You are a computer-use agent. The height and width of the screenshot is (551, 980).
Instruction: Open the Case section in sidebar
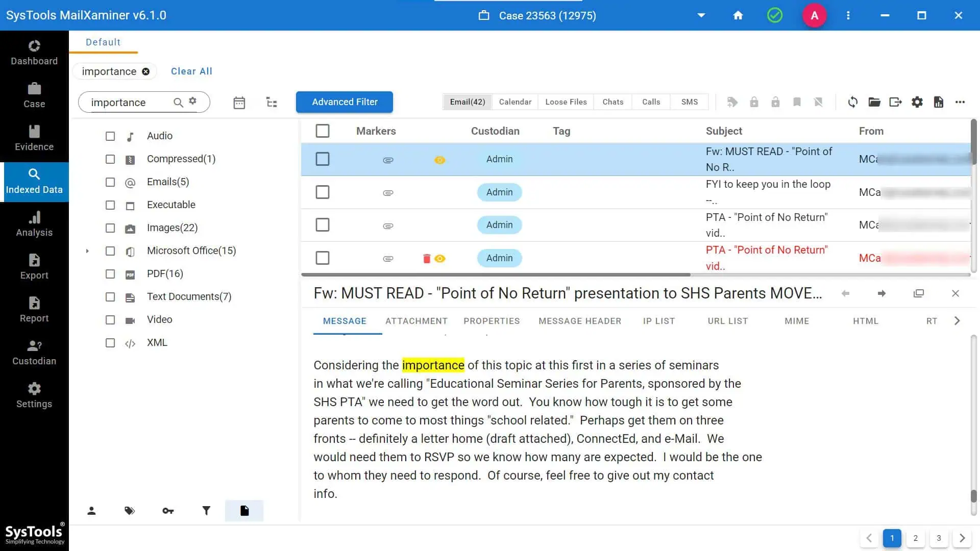click(34, 96)
